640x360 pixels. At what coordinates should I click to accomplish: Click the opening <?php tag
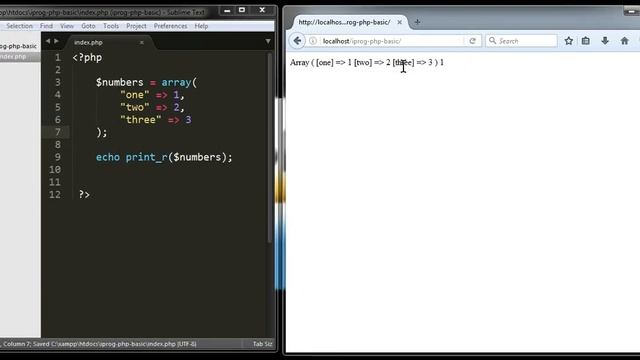87,58
